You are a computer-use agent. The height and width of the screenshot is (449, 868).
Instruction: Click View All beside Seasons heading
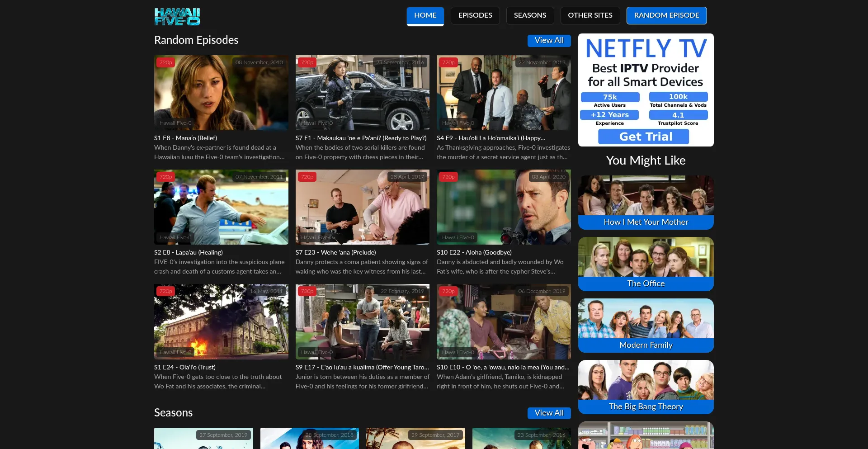click(x=549, y=413)
